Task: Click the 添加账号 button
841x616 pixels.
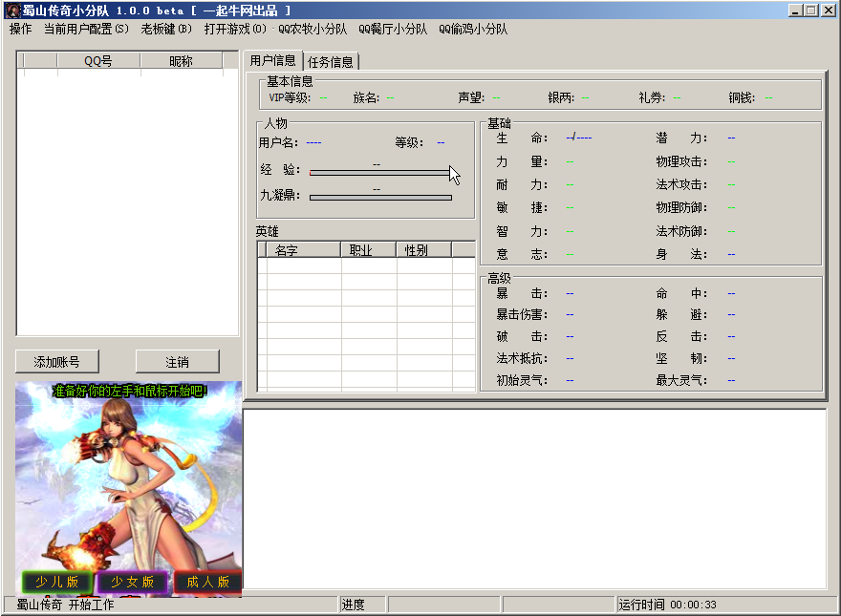Action: (x=56, y=362)
